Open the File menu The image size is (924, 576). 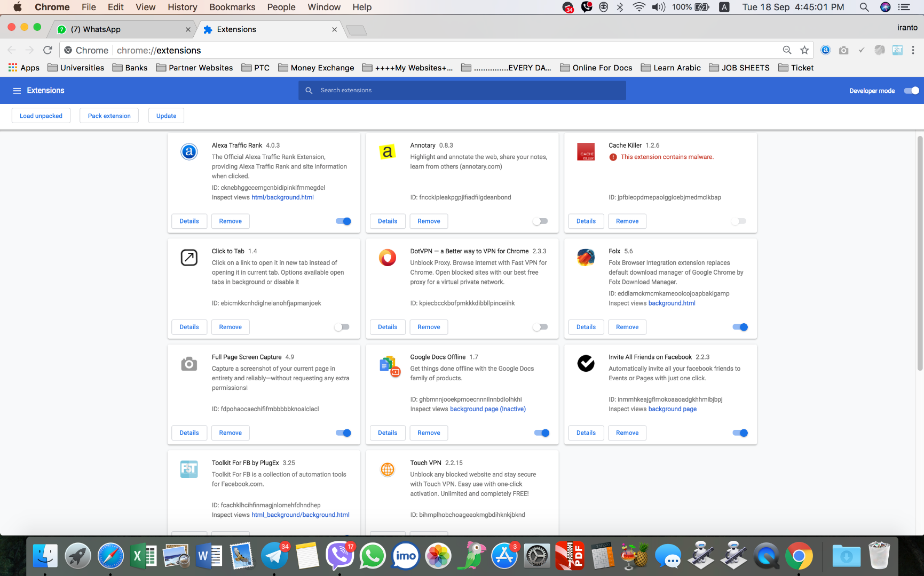click(x=89, y=7)
